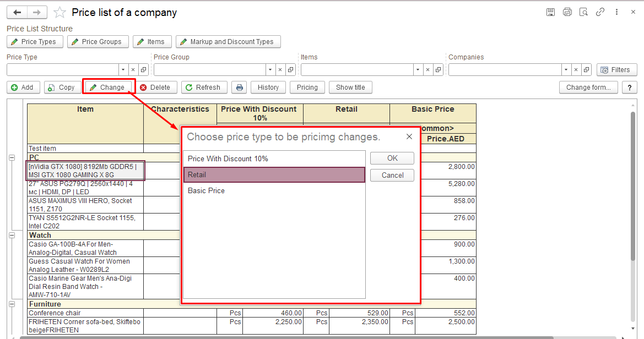
Task: Clear the Companies field with X
Action: pyautogui.click(x=576, y=70)
